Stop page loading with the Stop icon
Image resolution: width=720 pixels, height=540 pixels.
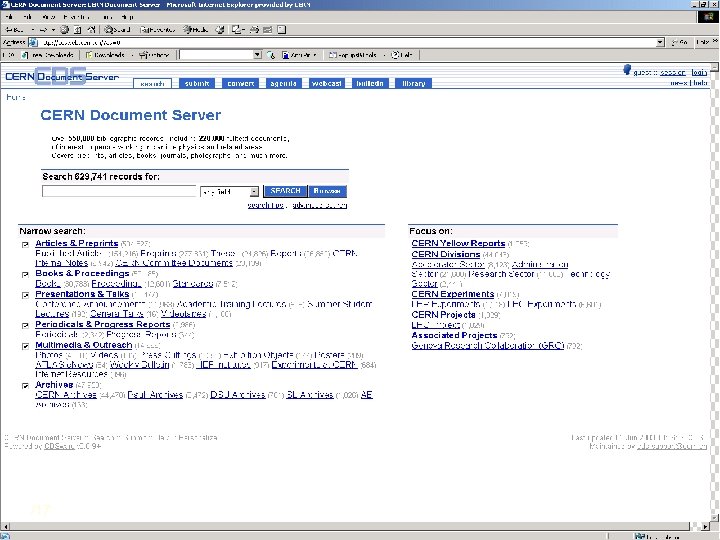pos(64,30)
